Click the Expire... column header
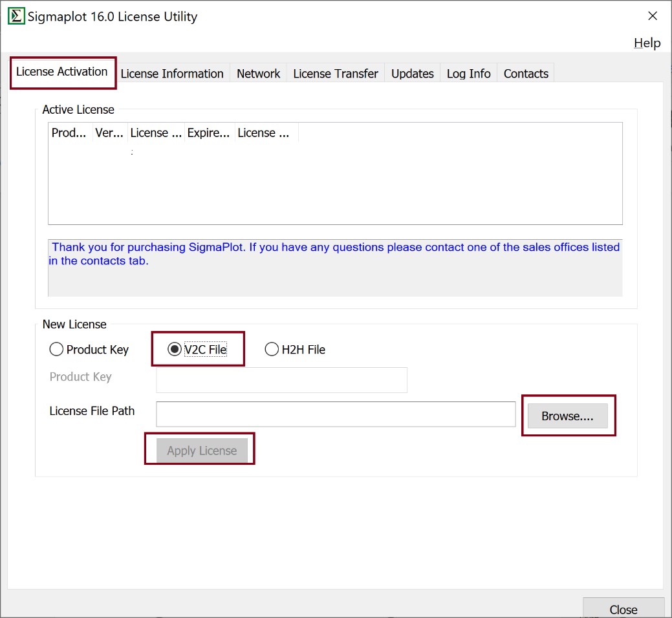Image resolution: width=672 pixels, height=618 pixels. click(x=209, y=133)
